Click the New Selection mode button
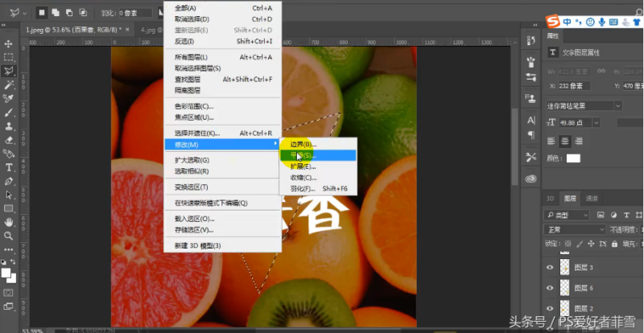This screenshot has width=644, height=333. 42,13
